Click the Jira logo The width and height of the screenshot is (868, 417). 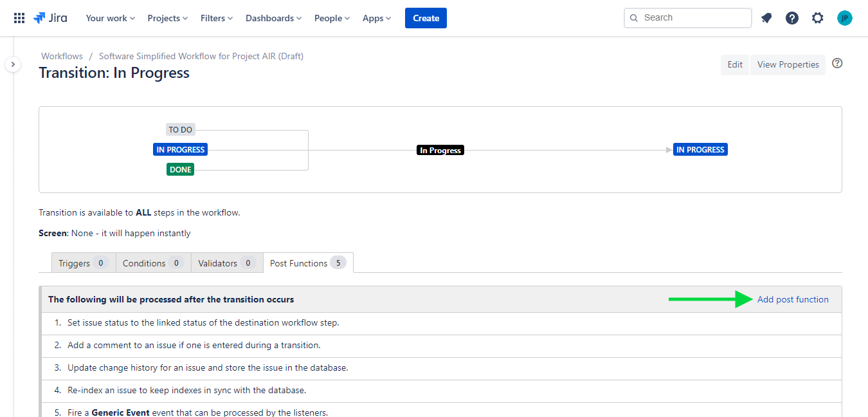click(x=50, y=18)
